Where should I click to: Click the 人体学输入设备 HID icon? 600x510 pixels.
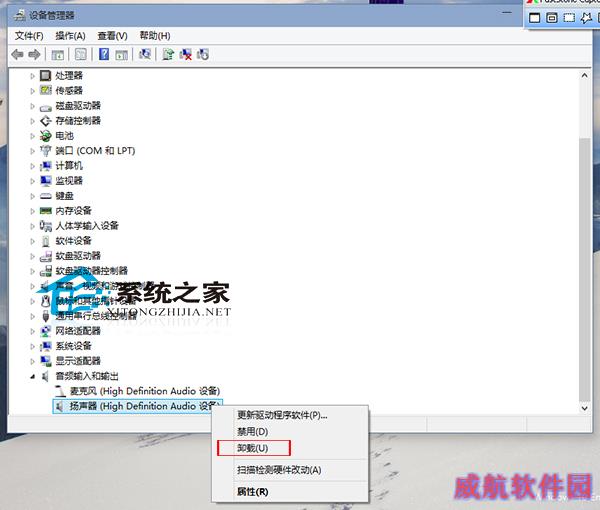coord(46,226)
